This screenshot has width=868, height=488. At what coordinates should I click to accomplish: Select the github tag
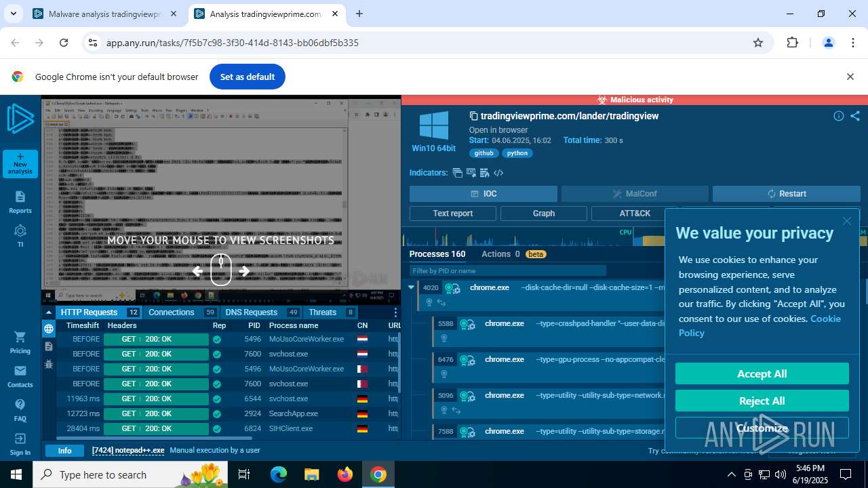click(484, 153)
